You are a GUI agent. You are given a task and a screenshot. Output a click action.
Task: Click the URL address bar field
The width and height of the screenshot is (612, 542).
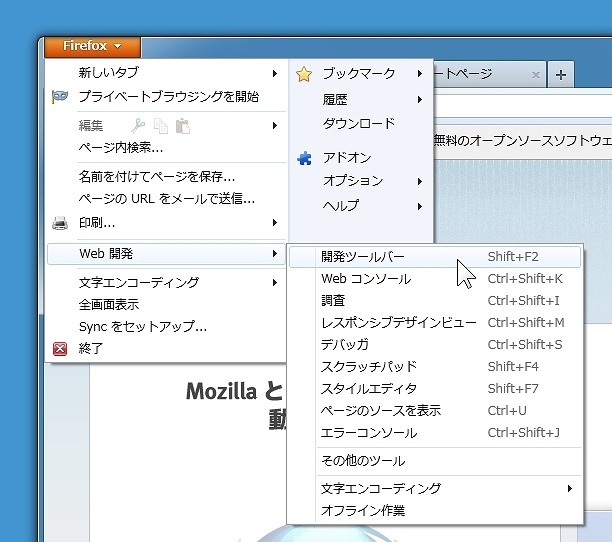coord(523,105)
